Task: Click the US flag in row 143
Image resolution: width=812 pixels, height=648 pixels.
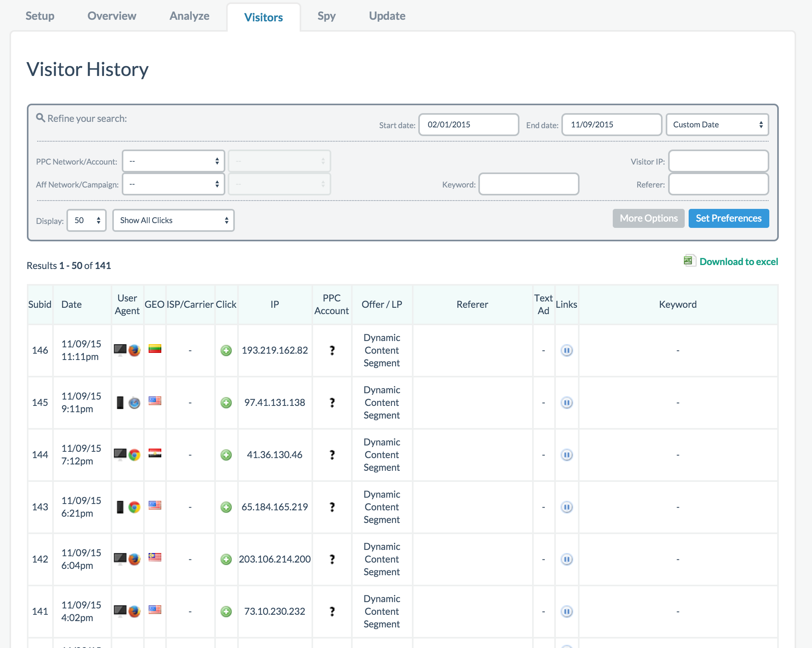Action: [x=155, y=506]
